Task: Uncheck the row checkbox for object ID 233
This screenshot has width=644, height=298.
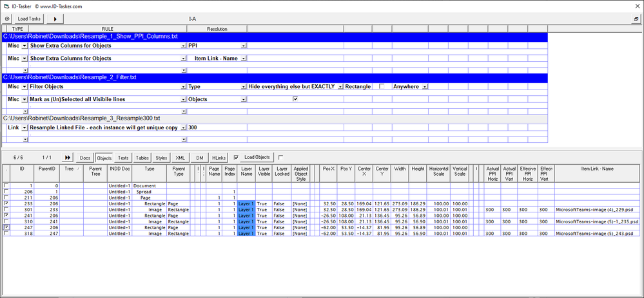Action: pos(7,203)
